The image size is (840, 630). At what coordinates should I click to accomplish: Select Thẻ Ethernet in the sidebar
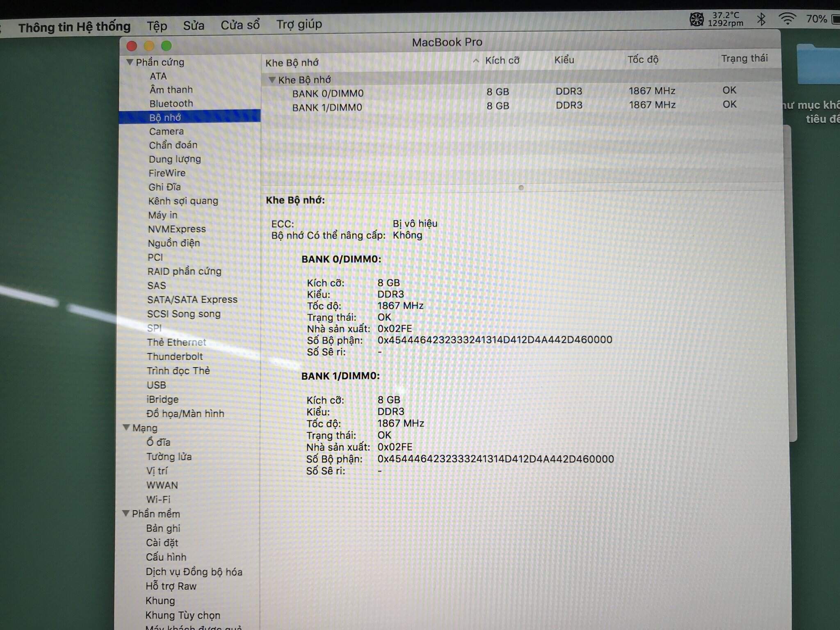click(176, 342)
